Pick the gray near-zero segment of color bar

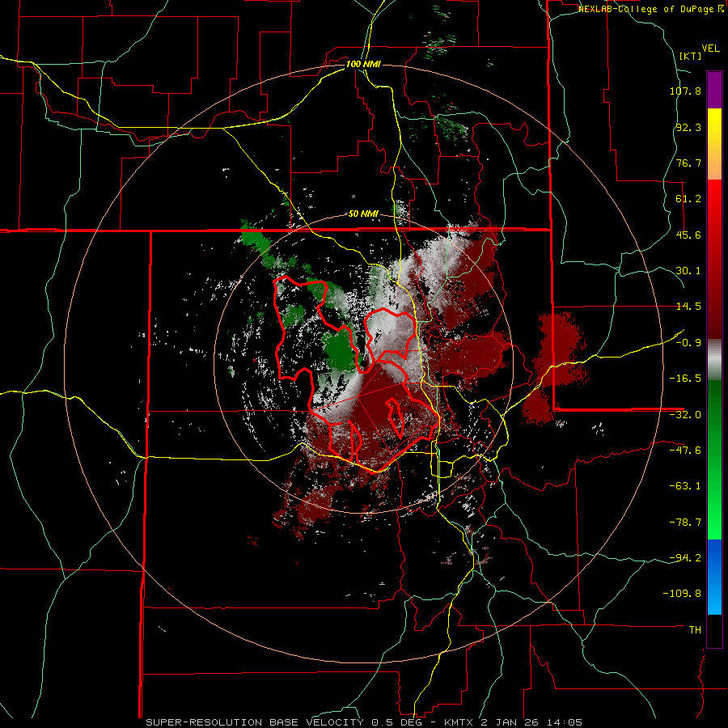click(x=714, y=360)
